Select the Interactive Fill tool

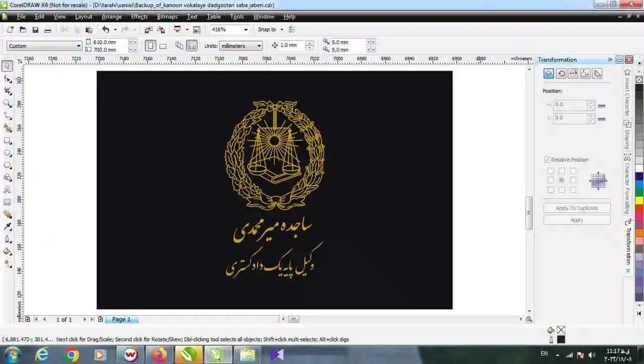click(x=7, y=264)
